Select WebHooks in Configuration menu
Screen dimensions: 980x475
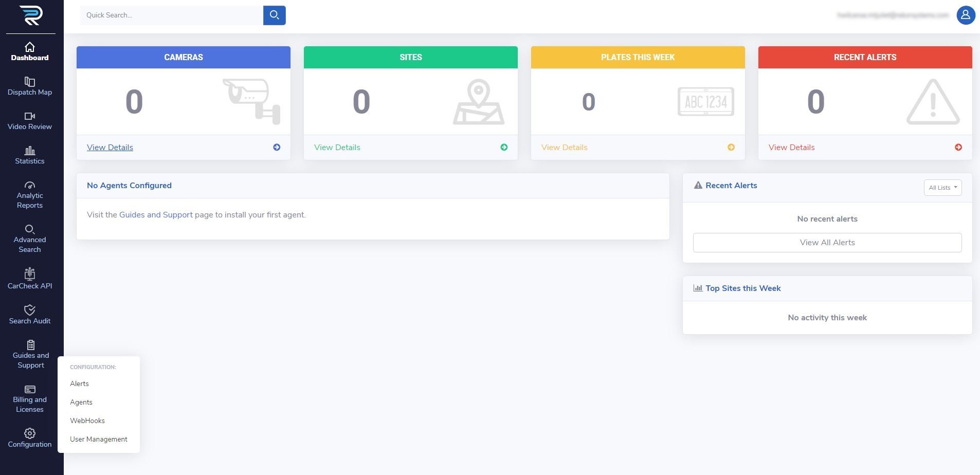coord(87,421)
